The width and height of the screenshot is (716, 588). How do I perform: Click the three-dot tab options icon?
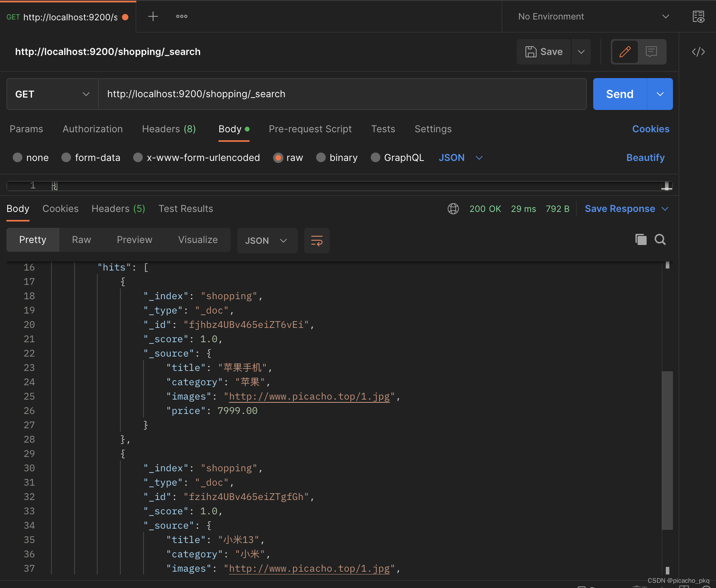coord(182,16)
